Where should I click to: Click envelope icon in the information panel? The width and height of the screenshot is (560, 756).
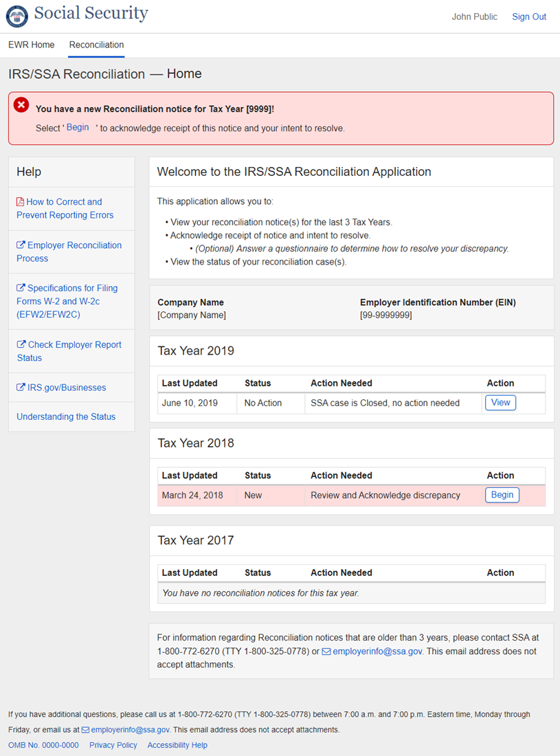click(x=326, y=652)
